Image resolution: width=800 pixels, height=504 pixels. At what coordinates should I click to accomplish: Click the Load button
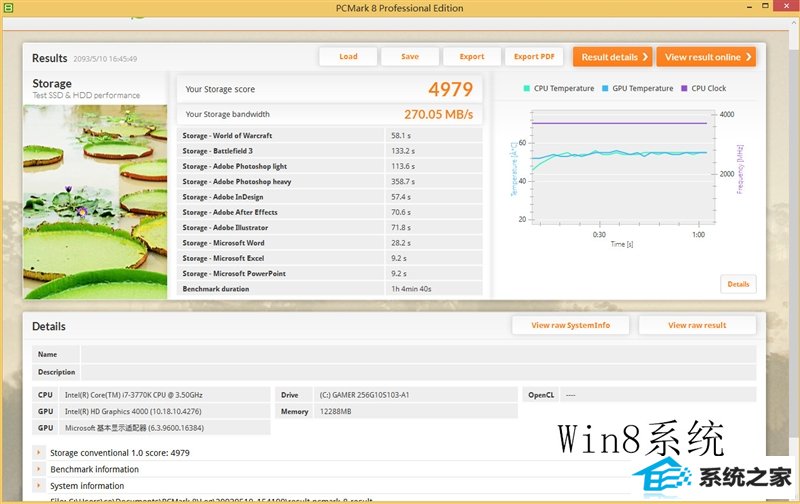coord(348,57)
